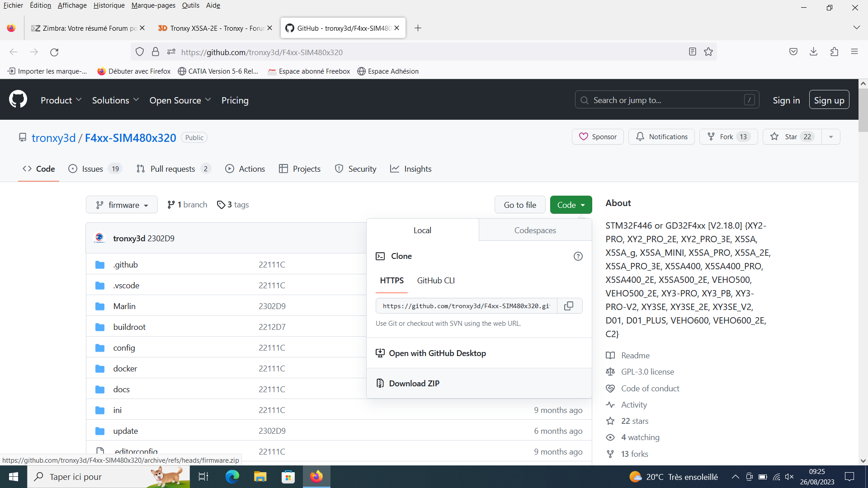Open new browser tab plus icon
This screenshot has height=488, width=868.
point(418,28)
